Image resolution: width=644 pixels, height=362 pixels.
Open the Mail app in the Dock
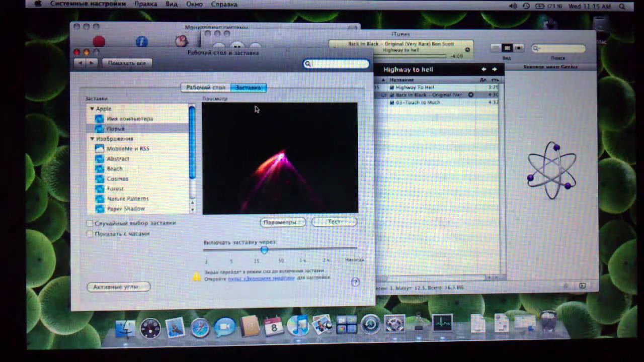pyautogui.click(x=175, y=328)
